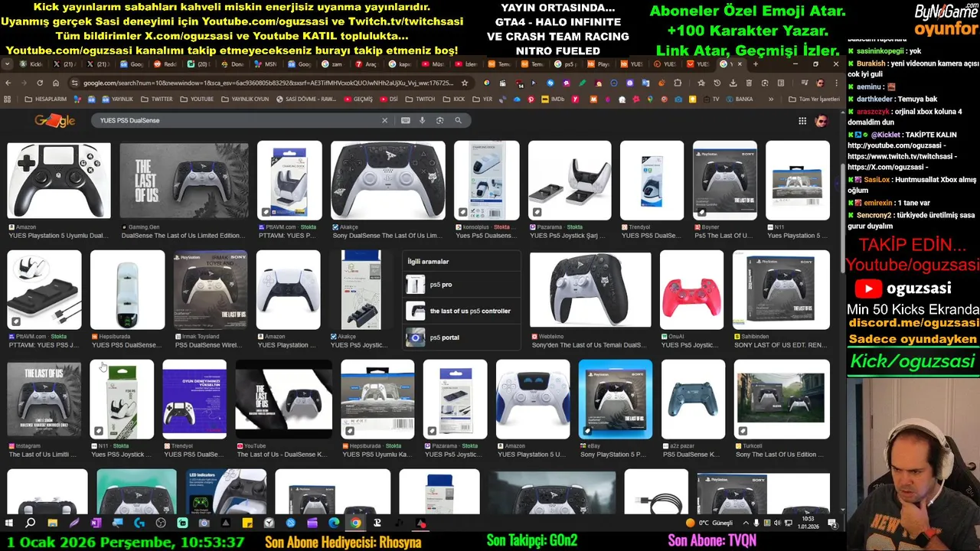The width and height of the screenshot is (980, 551).
Task: Open YAYINLIK bookmarks folder
Action: (x=116, y=99)
